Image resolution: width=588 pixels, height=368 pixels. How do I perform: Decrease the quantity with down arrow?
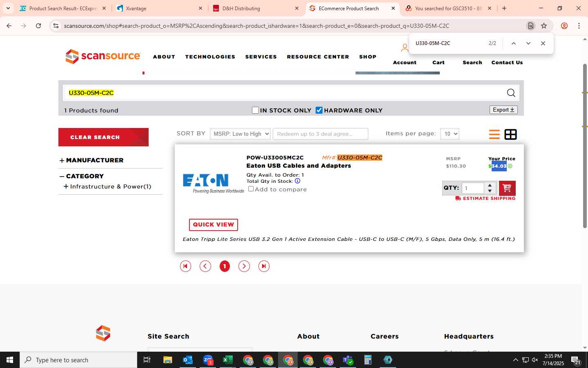pos(490,191)
